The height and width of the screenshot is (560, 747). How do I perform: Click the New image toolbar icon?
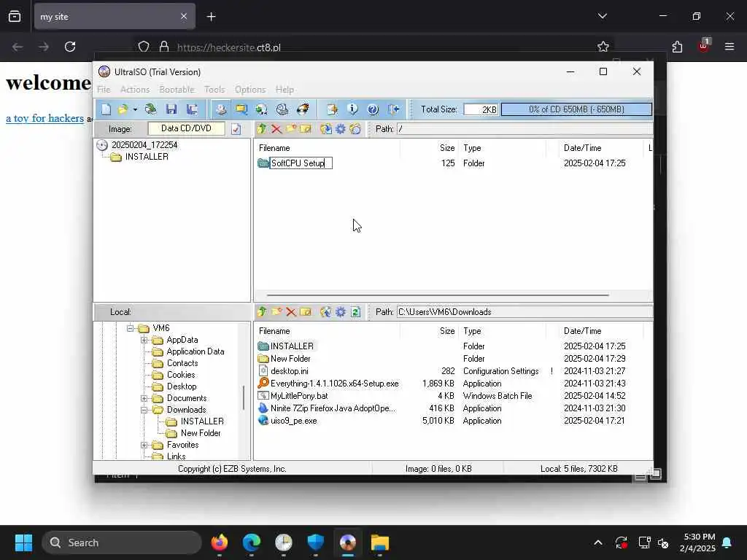tap(107, 109)
